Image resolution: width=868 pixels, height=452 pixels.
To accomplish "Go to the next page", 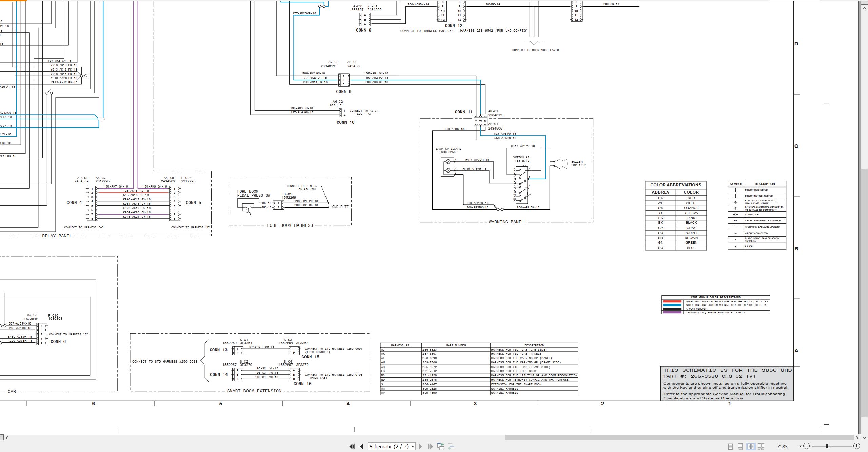I will click(421, 447).
